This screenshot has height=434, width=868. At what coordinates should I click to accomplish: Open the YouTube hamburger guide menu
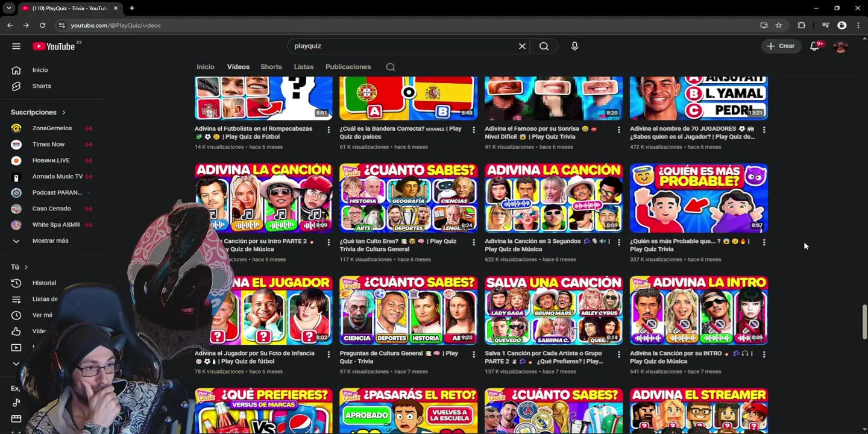(x=16, y=46)
